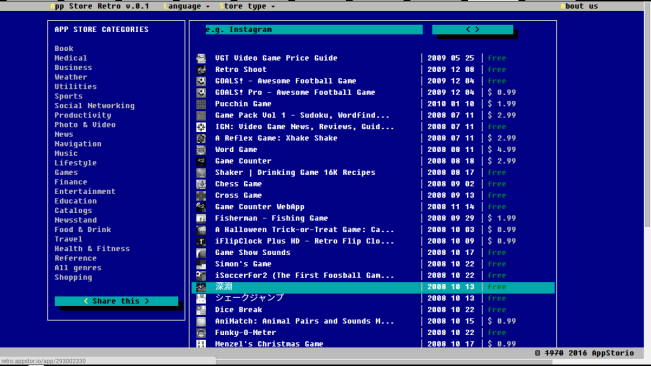Select the News category
Screen dimensions: 651x366
tap(64, 134)
